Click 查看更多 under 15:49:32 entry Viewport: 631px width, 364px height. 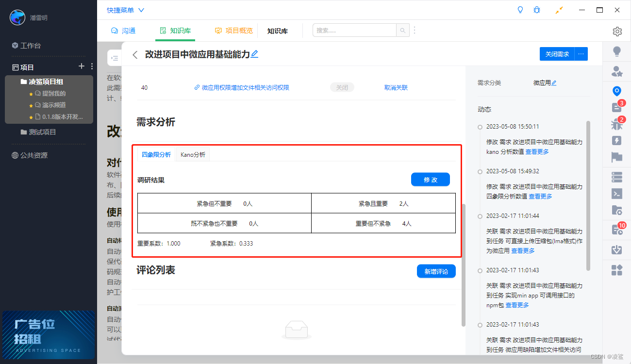coord(540,197)
